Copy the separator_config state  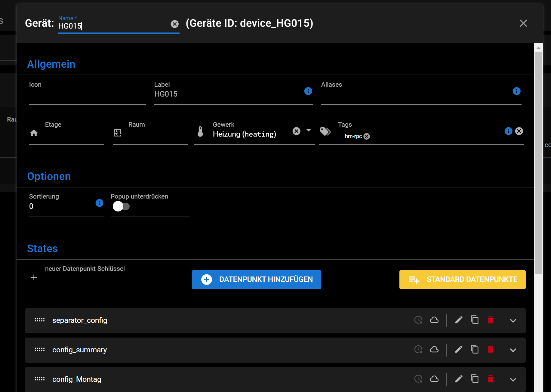(x=475, y=320)
